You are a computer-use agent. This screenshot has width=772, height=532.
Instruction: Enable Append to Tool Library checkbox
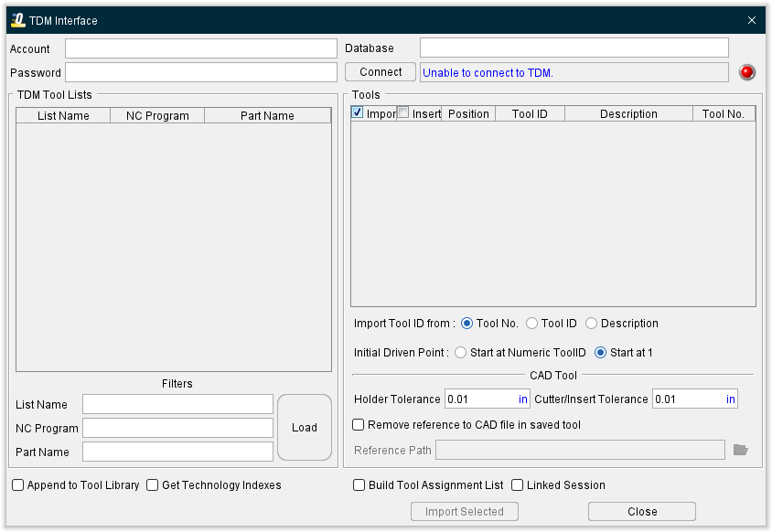[x=17, y=485]
